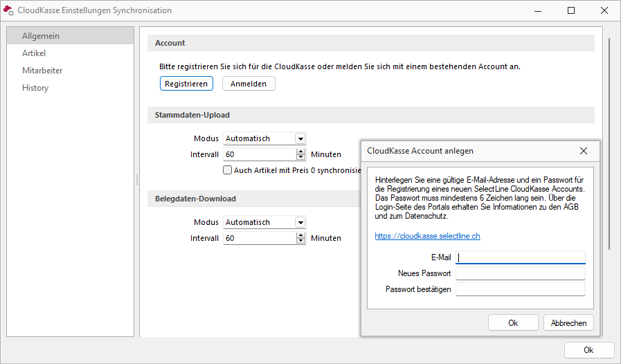Open the cloudkasse.selectline.ch link
The width and height of the screenshot is (621, 364).
(x=427, y=236)
